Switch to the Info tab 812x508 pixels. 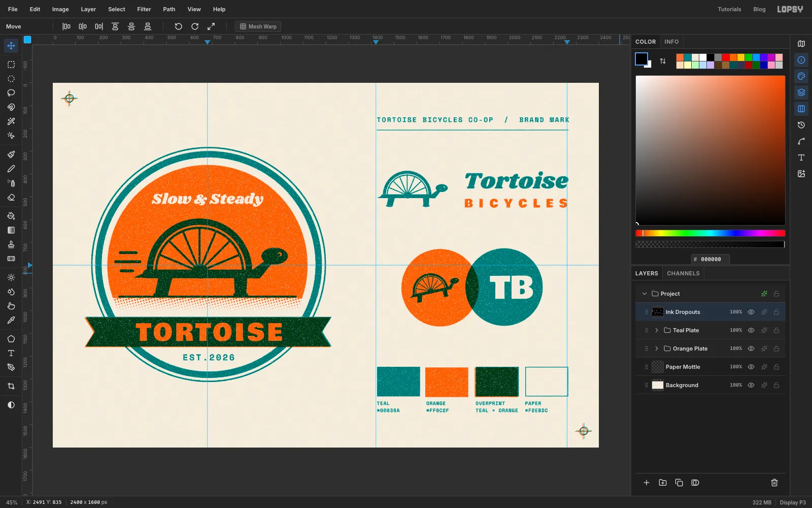pos(671,42)
